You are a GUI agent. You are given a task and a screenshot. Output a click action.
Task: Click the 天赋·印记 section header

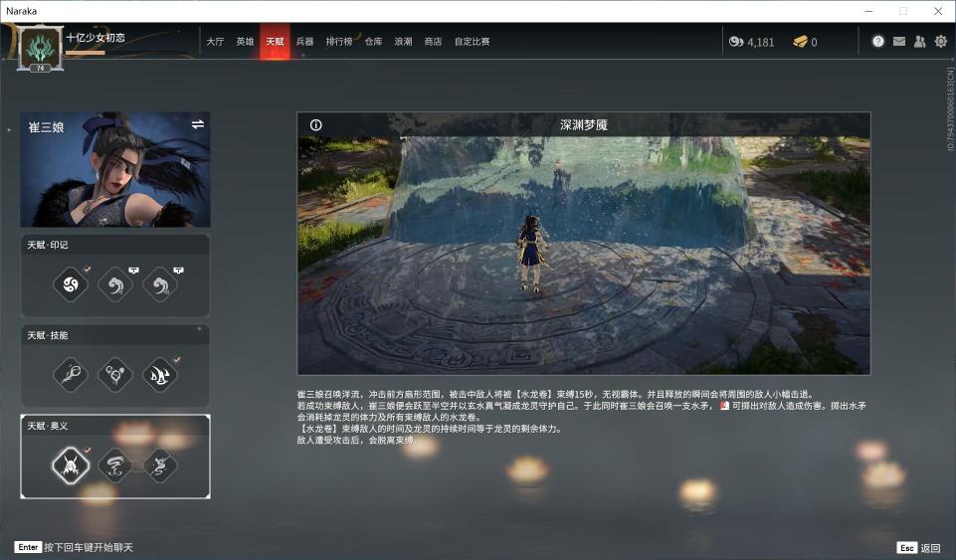click(115, 245)
